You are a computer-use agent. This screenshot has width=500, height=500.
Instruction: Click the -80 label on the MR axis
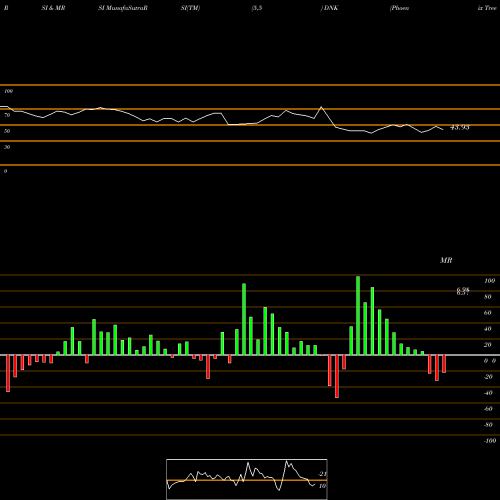pyautogui.click(x=488, y=425)
